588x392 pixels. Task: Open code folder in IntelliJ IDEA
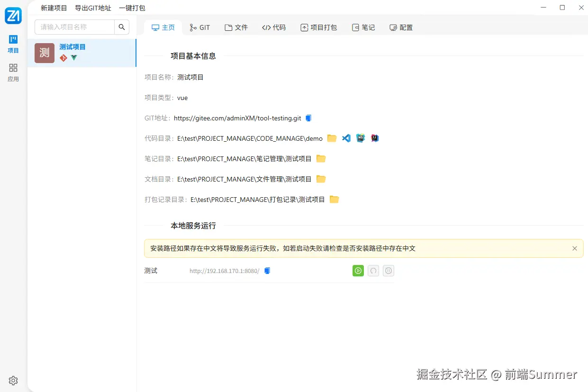374,138
